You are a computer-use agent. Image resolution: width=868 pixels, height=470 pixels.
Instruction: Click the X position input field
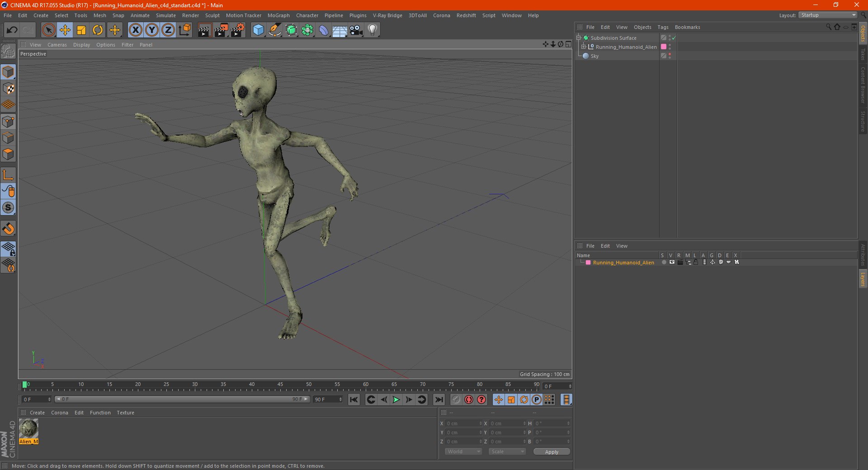click(463, 423)
